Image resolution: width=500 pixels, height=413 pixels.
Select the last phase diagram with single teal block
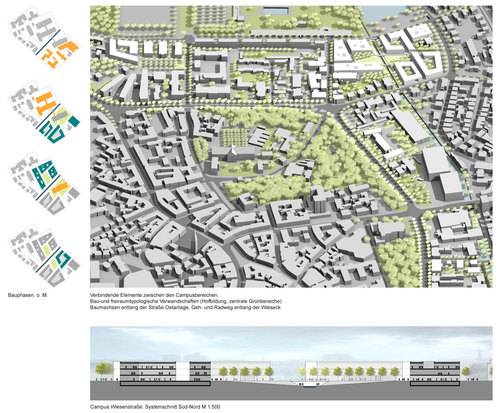click(x=44, y=255)
